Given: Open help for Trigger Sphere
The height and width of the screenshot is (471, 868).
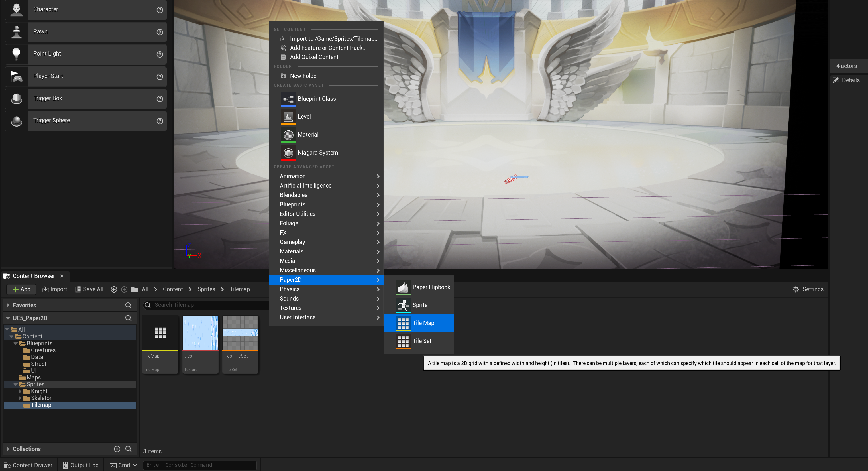Looking at the screenshot, I should point(160,121).
